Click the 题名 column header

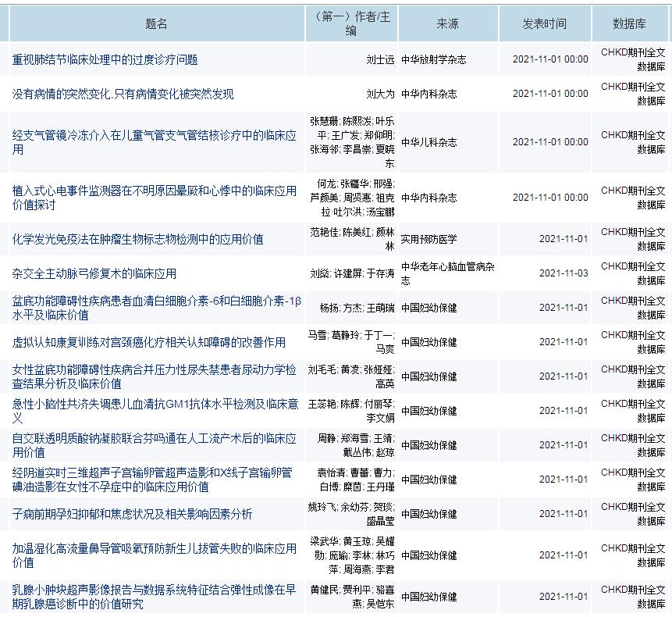(156, 24)
